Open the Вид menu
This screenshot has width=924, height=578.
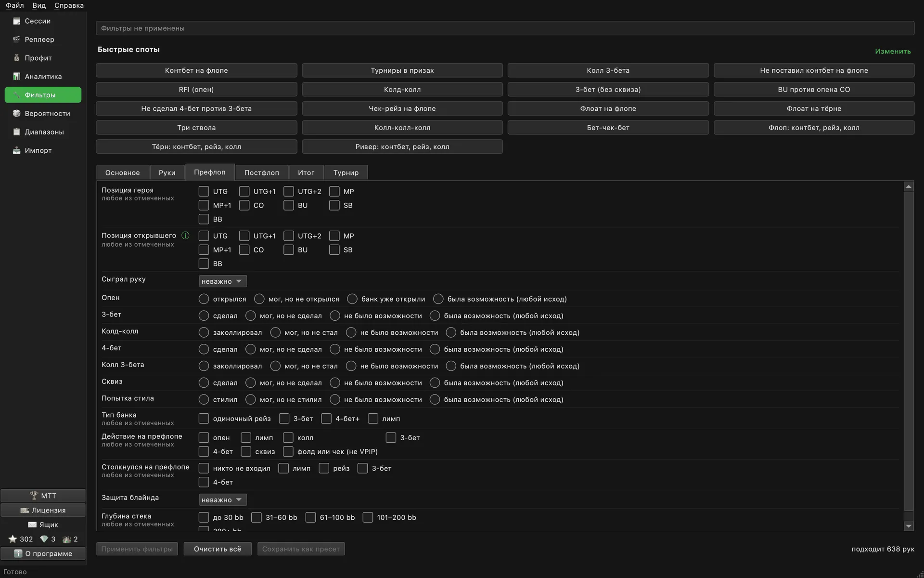(x=39, y=5)
